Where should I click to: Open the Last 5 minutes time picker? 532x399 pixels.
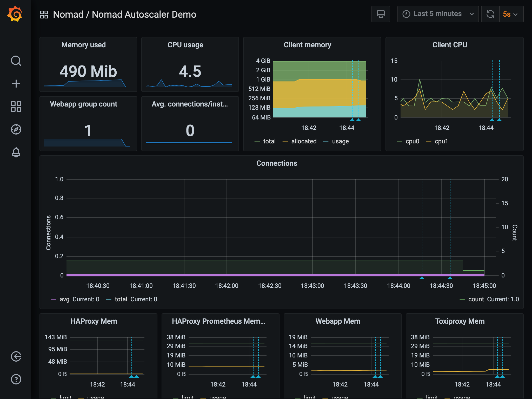point(438,14)
